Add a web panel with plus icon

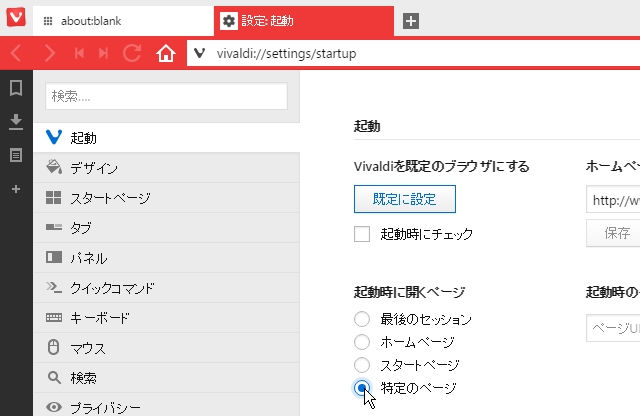[16, 189]
